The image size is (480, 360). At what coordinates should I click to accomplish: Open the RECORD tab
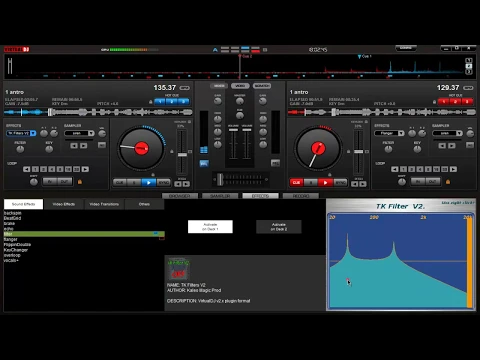click(301, 196)
